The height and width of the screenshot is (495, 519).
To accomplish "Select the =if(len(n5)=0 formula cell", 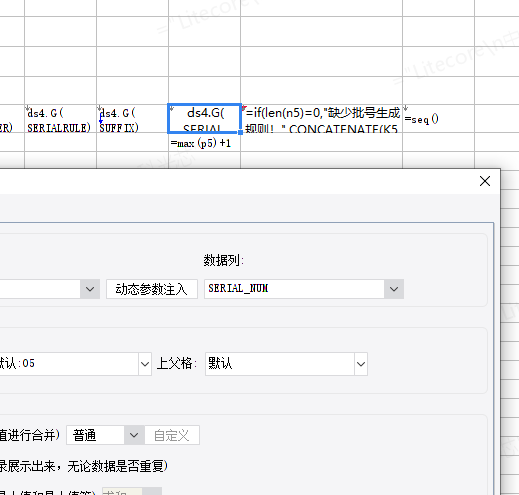I will coord(321,119).
